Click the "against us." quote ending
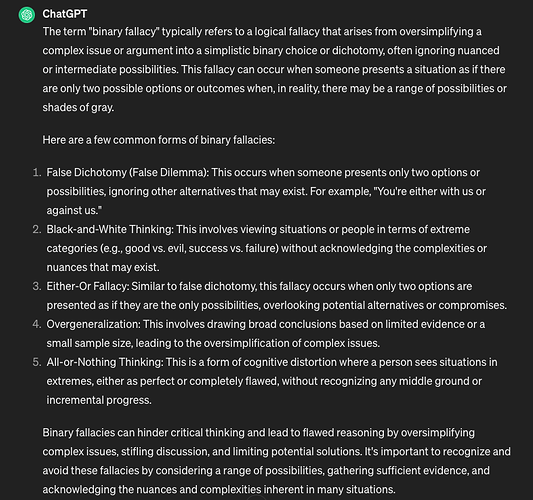This screenshot has width=533, height=500. (x=74, y=211)
